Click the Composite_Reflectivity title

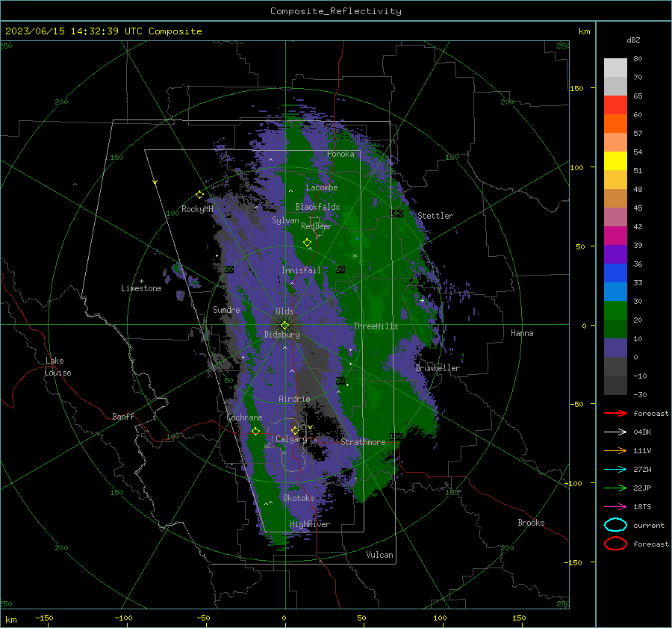(x=336, y=11)
